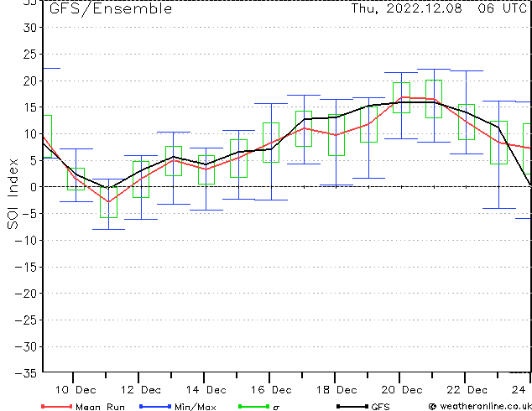Click the '22 Dec' x-axis label
The height and width of the screenshot is (411, 532).
pyautogui.click(x=467, y=390)
